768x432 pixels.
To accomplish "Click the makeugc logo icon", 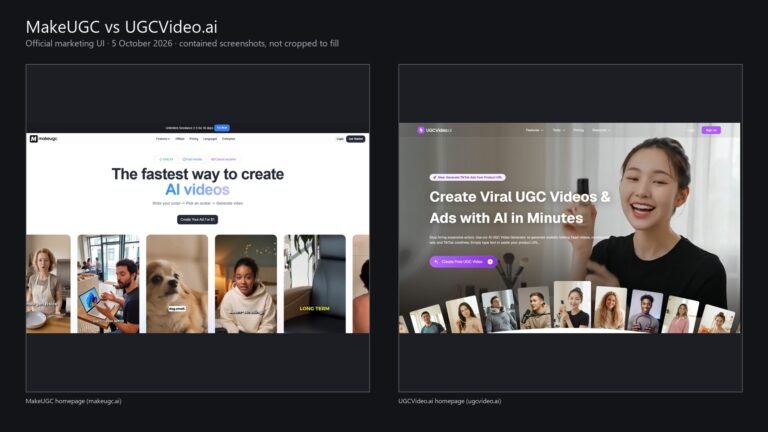I will coord(33,139).
